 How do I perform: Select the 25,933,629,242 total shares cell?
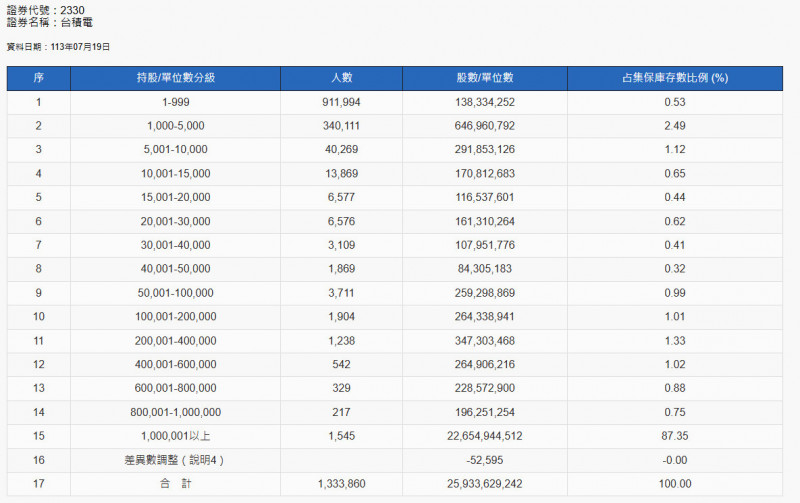[x=485, y=484]
